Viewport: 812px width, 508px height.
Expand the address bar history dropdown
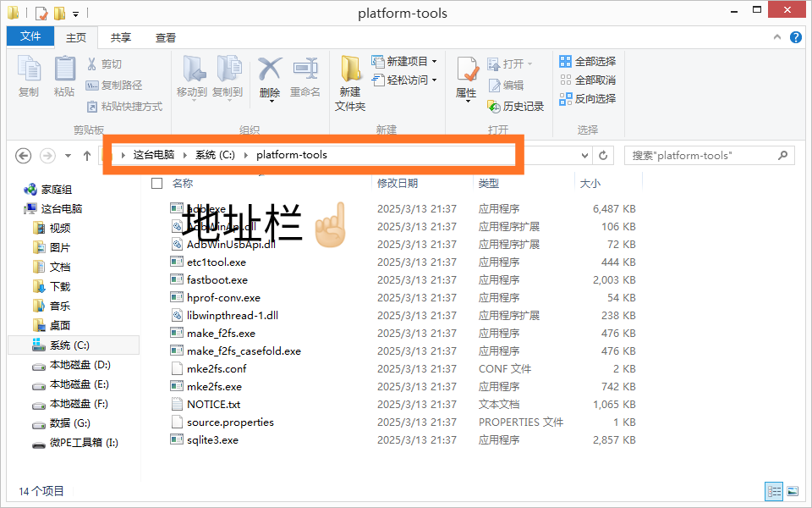584,156
